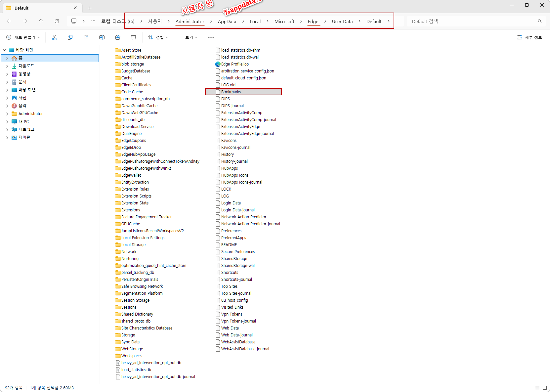Select the Login Data file
550x392 pixels.
pyautogui.click(x=229, y=203)
